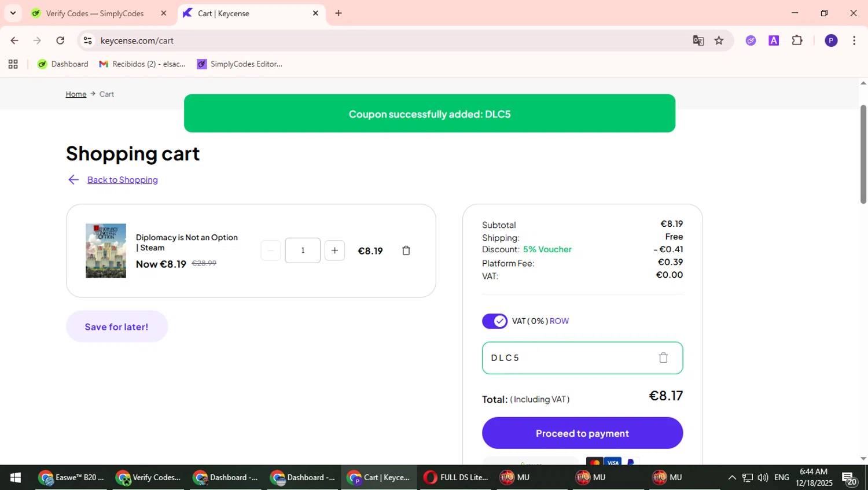Open the network icon in tray
The width and height of the screenshot is (868, 490).
pos(748,477)
